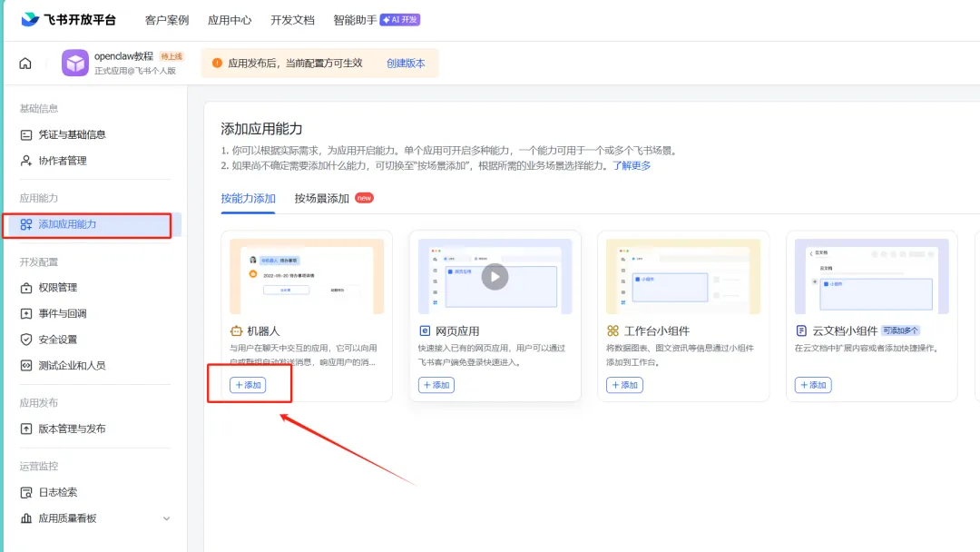Click the 机器人 robot icon
Viewport: 980px width, 552px height.
point(236,330)
